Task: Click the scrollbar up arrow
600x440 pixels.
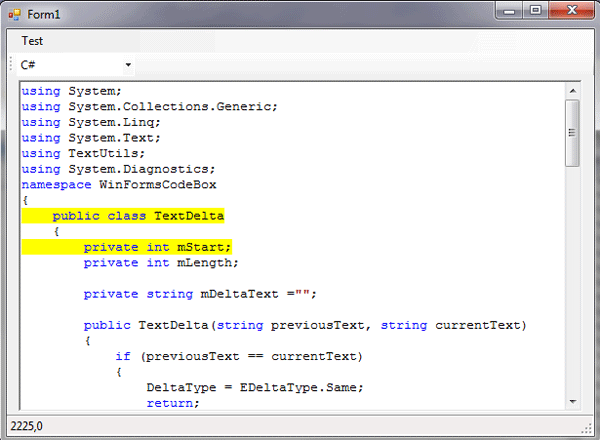Action: point(572,91)
